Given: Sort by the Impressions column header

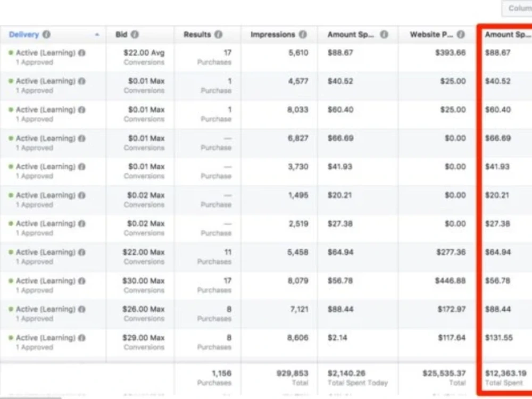Looking at the screenshot, I should pyautogui.click(x=273, y=35).
